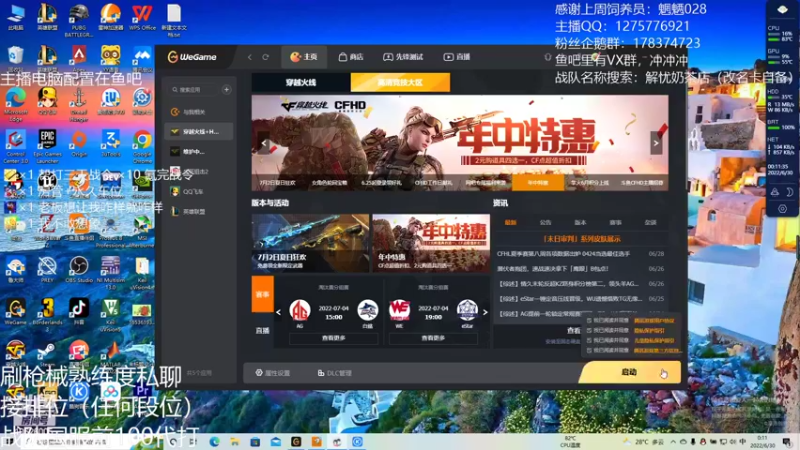This screenshot has width=800, height=450.
Task: Click the eStar team logo
Action: [467, 310]
